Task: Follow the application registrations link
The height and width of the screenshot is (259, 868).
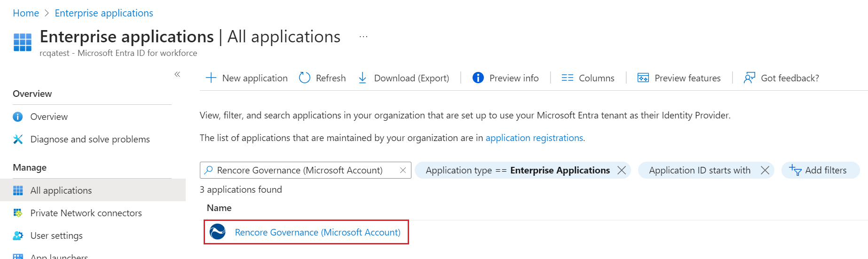Action: coord(534,138)
